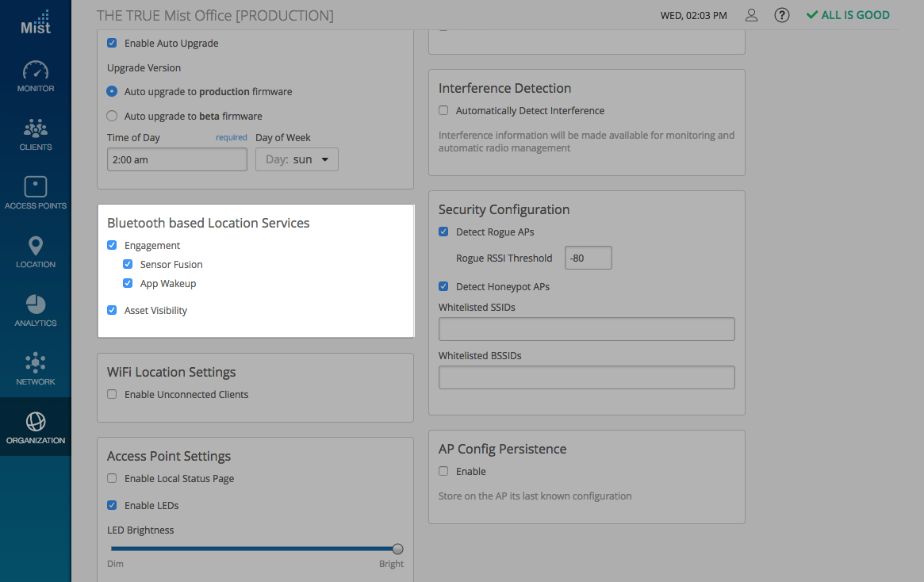Click the LED Brightness slider handle
Screen dimensions: 924x582
398,549
